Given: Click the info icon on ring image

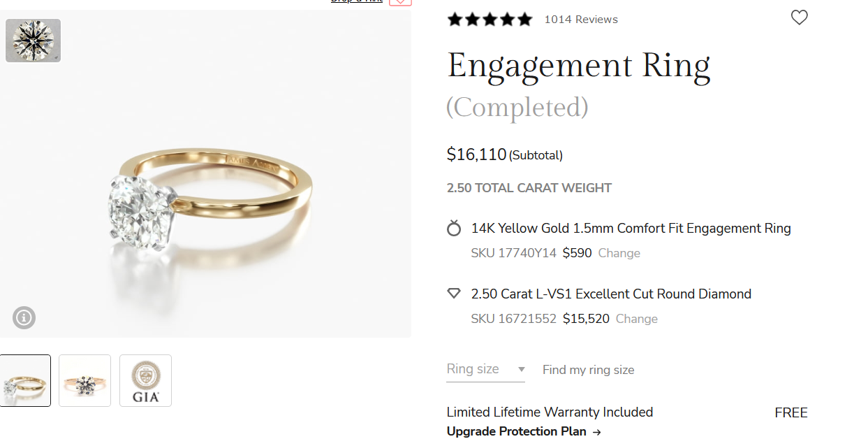Looking at the screenshot, I should pos(24,318).
